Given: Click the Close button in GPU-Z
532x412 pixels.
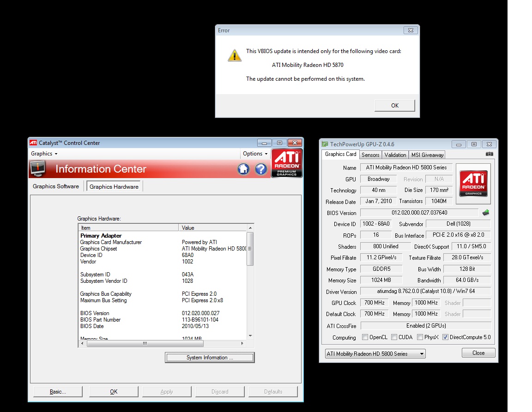Looking at the screenshot, I should click(478, 353).
